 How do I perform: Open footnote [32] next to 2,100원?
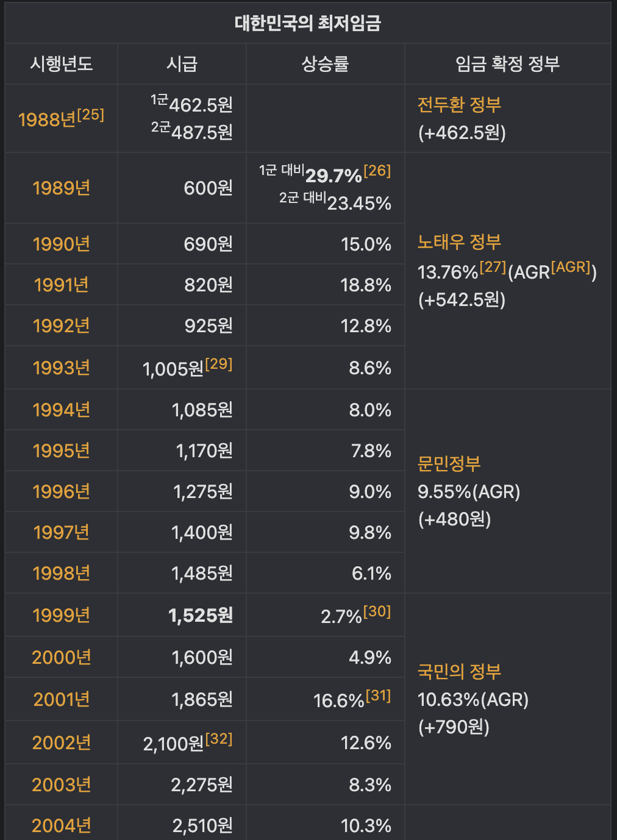pyautogui.click(x=219, y=739)
